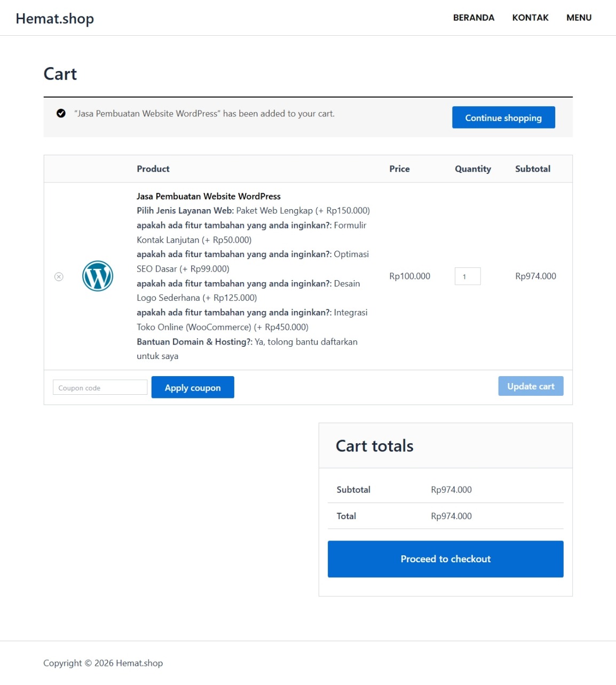Viewport: 616px width, 685px height.
Task: Open Jasa Pembuatan Website WordPress product link
Action: tap(208, 196)
